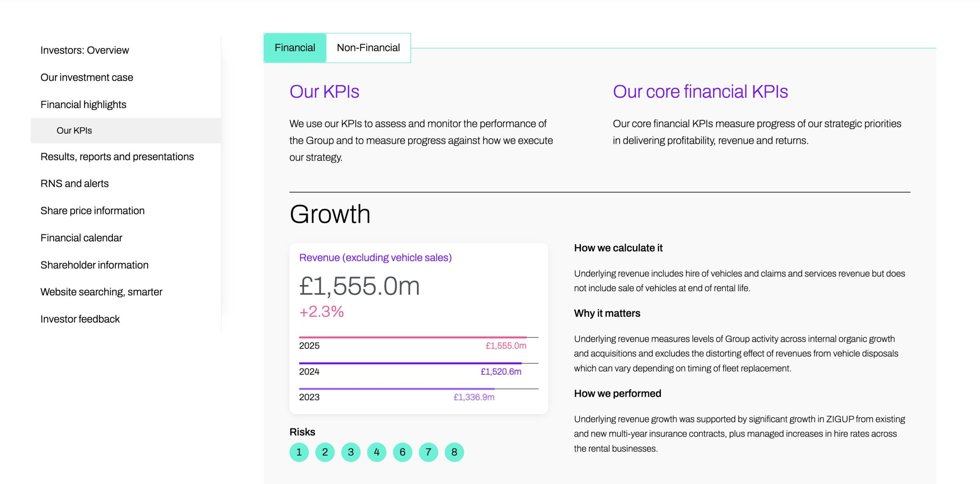Select risk badge number 3
The image size is (980, 484).
351,452
